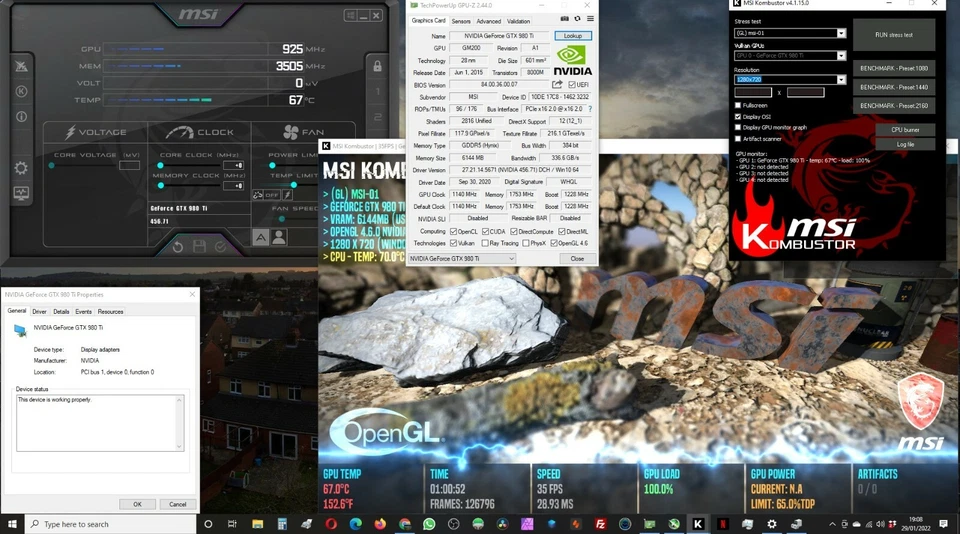Click core clock MHz offset field
The width and height of the screenshot is (960, 534).
coord(234,165)
